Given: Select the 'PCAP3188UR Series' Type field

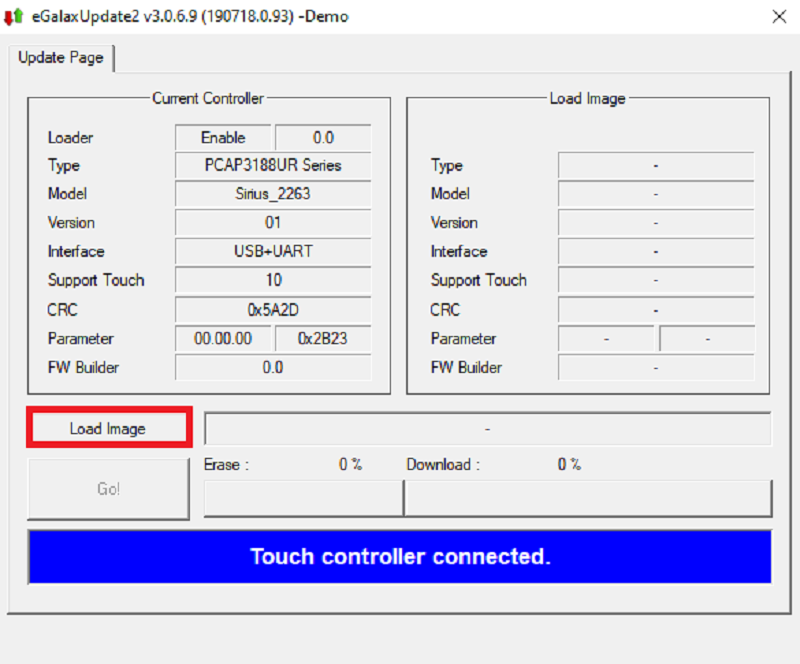Looking at the screenshot, I should [273, 166].
